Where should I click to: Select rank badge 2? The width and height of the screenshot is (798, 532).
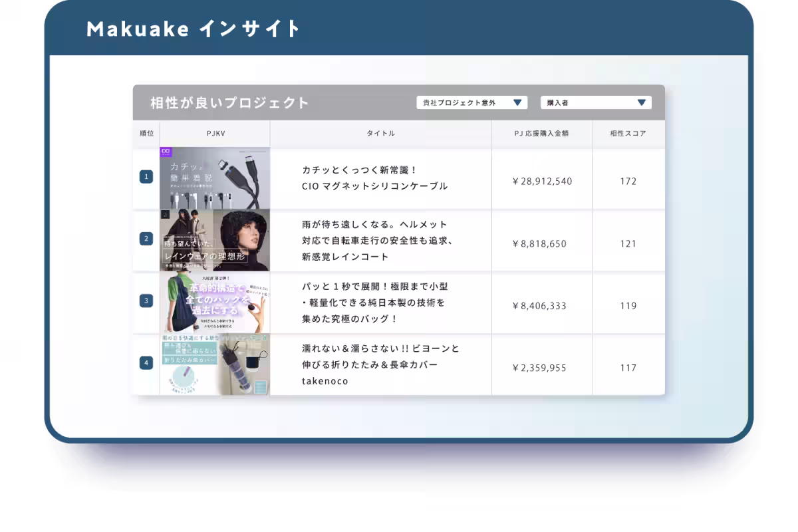click(146, 239)
